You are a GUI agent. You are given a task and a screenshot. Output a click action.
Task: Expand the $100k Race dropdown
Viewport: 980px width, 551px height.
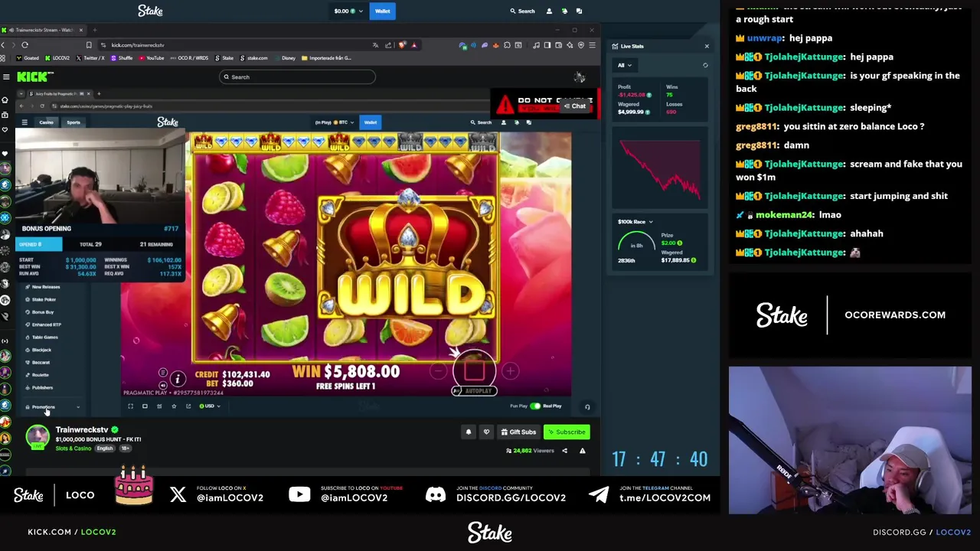(x=635, y=222)
